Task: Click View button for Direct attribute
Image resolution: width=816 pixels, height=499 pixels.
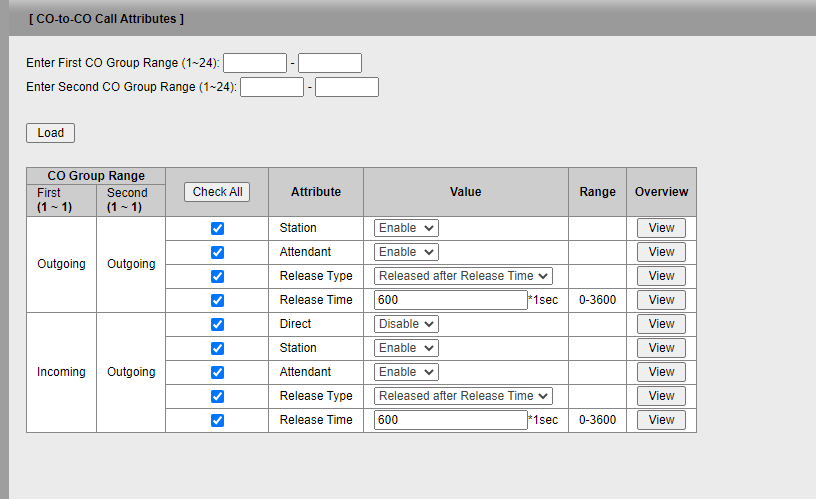Action: [x=661, y=324]
